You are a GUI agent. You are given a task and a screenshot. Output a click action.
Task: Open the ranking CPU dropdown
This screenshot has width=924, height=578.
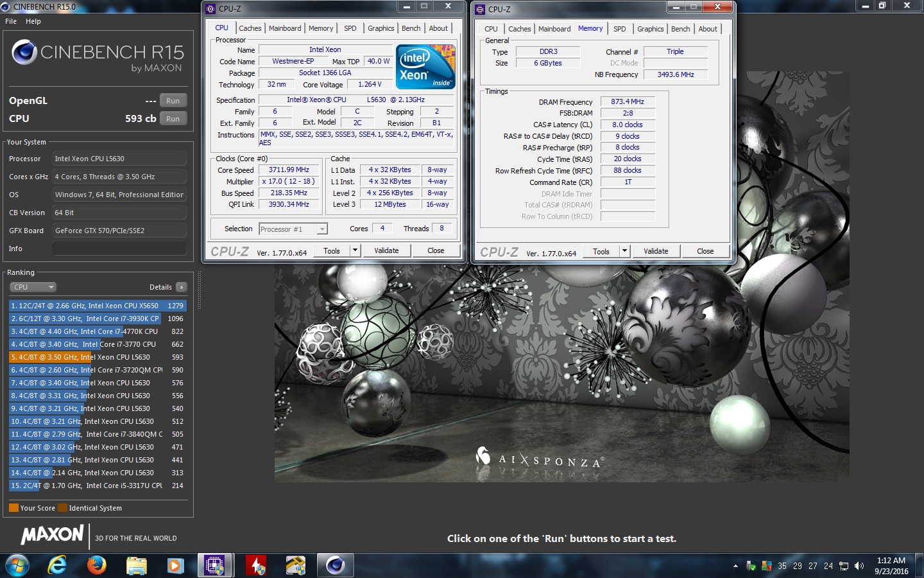coord(33,287)
